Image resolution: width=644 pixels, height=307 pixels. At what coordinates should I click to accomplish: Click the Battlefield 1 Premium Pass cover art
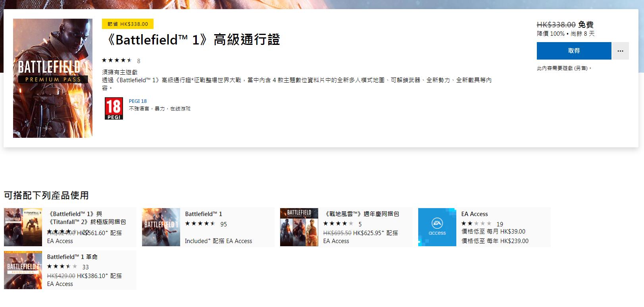[x=53, y=78]
